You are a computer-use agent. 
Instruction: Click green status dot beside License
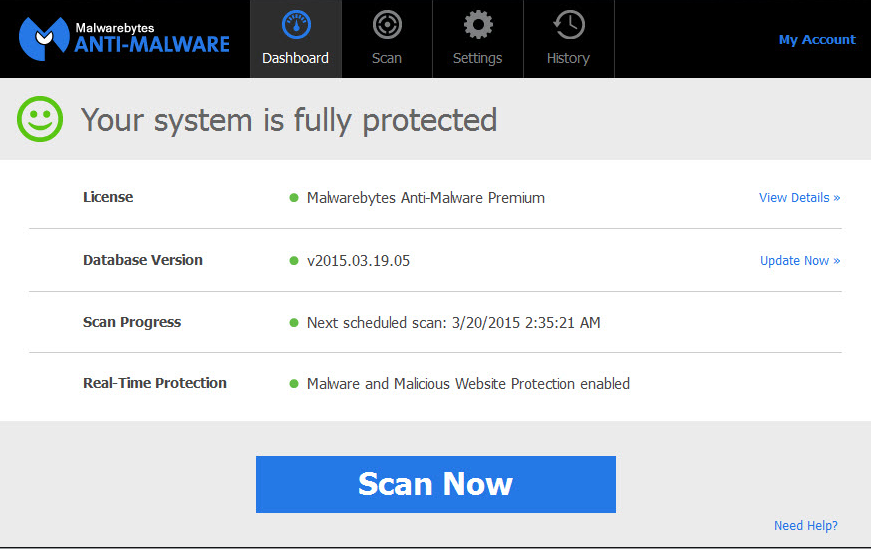pyautogui.click(x=294, y=198)
